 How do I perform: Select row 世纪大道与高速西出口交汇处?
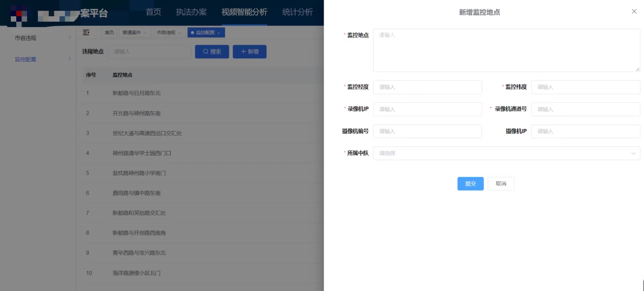(x=202, y=133)
